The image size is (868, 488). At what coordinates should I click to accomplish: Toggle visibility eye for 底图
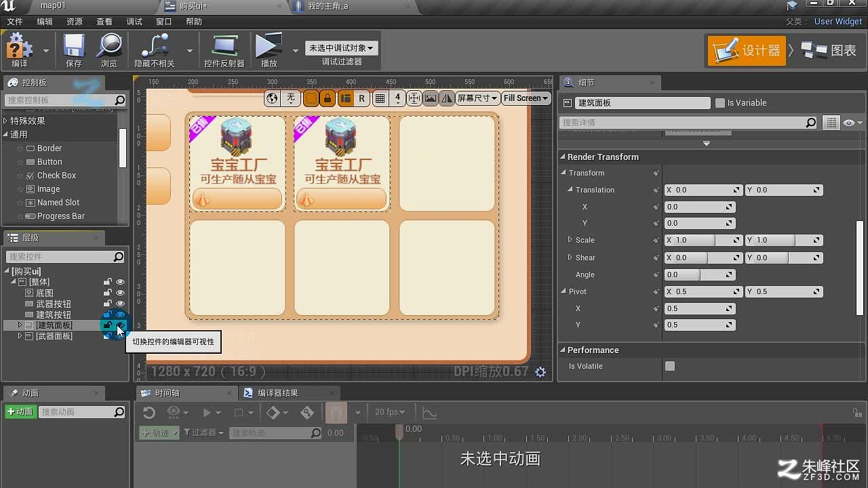120,293
